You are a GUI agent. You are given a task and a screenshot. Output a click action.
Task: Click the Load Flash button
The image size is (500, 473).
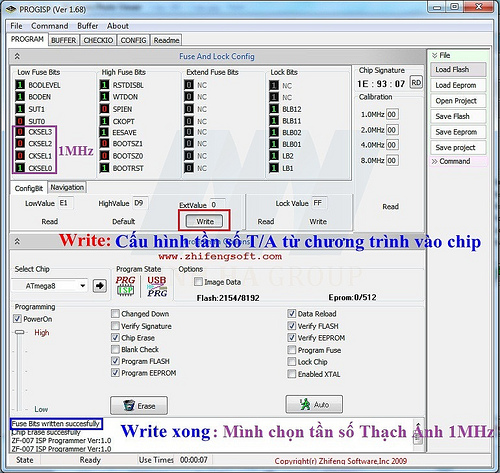click(x=458, y=70)
